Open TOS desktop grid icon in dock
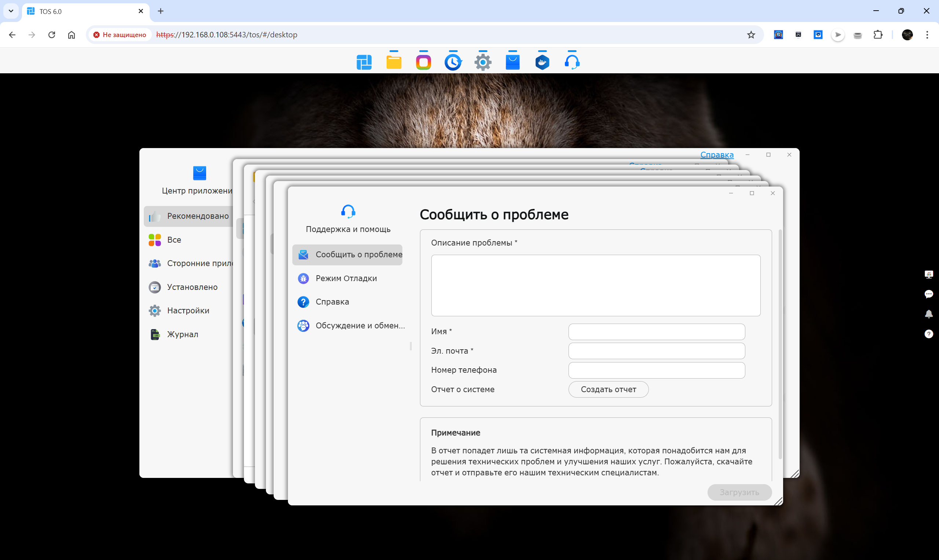Viewport: 939px width, 560px height. tap(364, 62)
